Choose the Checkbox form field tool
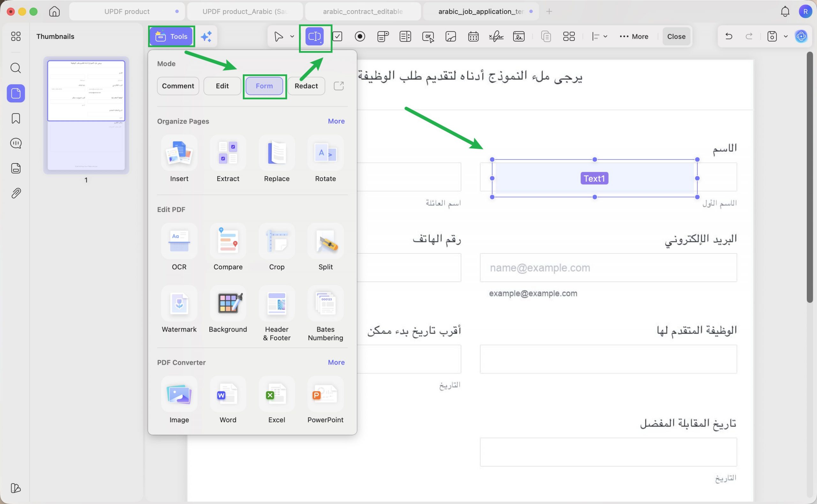Viewport: 817px width, 504px height. coord(337,36)
